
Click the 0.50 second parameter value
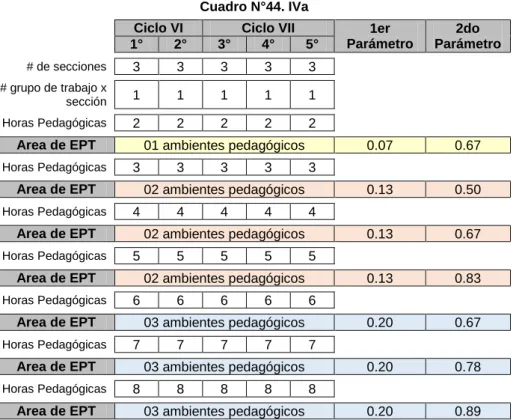[x=468, y=189]
